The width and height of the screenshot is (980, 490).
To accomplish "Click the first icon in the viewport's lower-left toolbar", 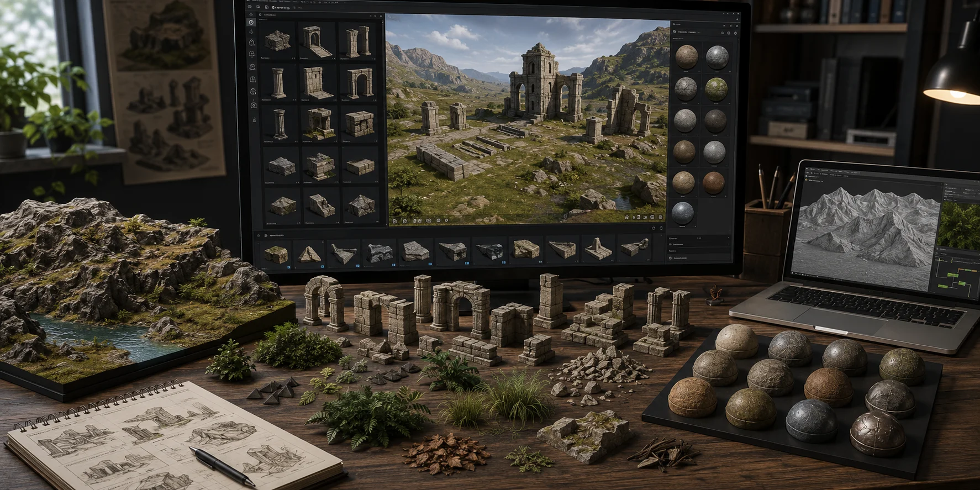I will pyautogui.click(x=395, y=221).
